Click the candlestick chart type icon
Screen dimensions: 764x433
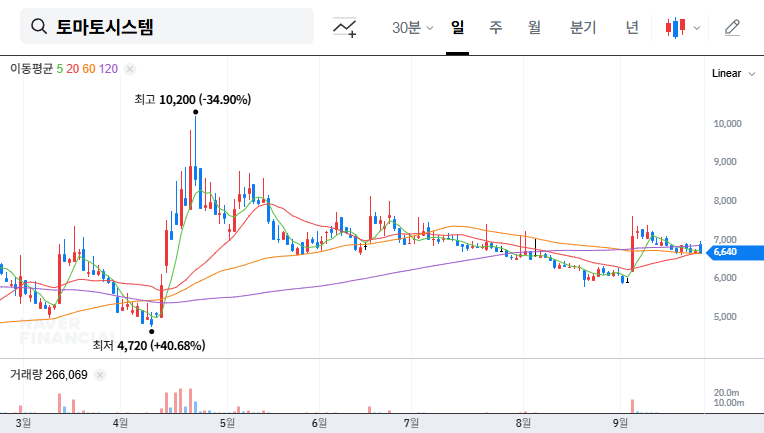click(x=675, y=27)
